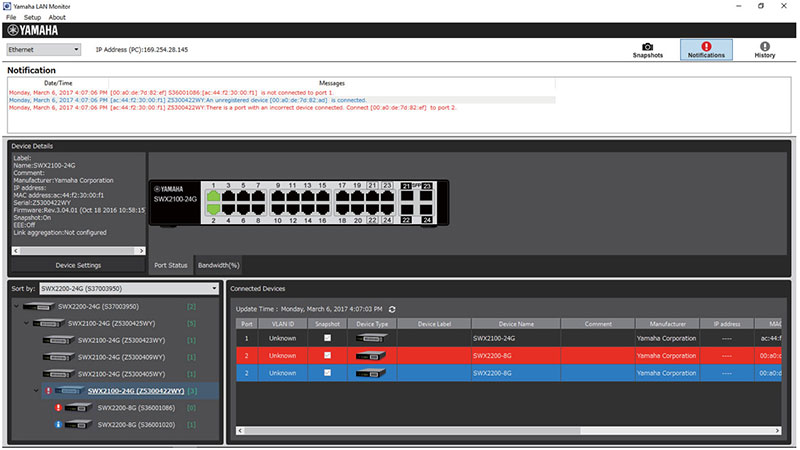Select the SWX2200-8G (S36001020) tree item
Screen dimensions: 800x450
pyautogui.click(x=136, y=424)
